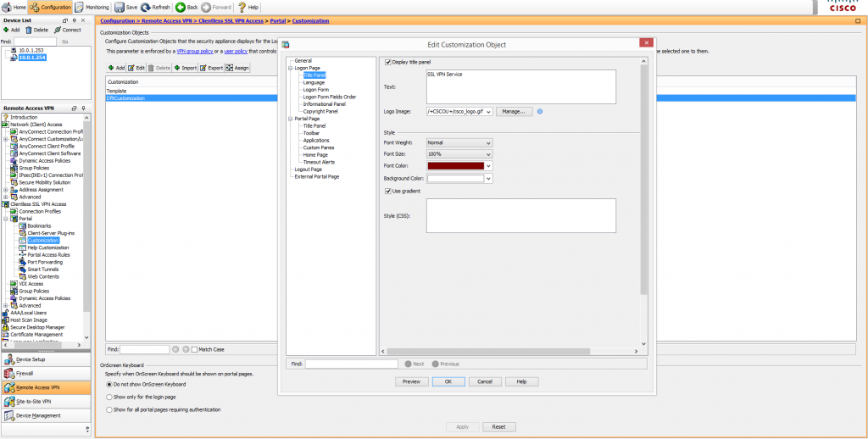Save the running configuration
The height and width of the screenshot is (439, 868).
pos(125,7)
